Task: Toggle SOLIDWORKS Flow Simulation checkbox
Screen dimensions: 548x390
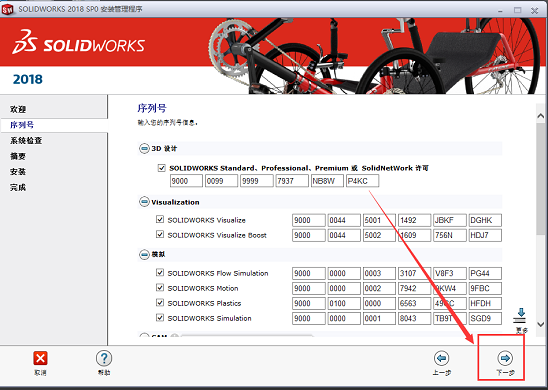Action: (160, 272)
